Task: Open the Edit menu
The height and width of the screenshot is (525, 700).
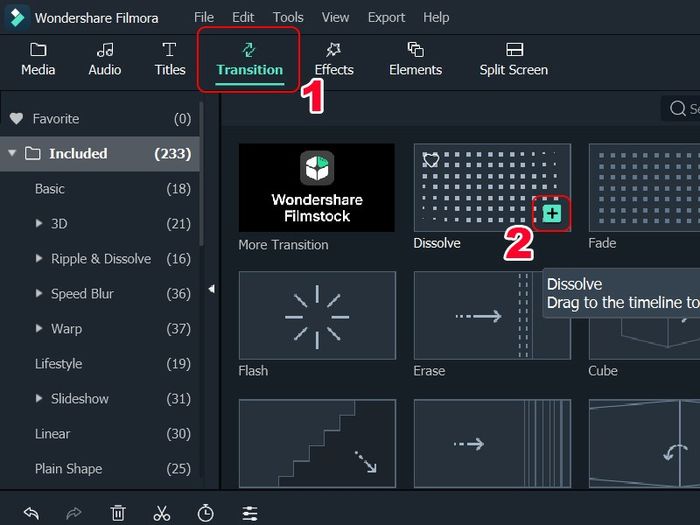Action: coord(243,17)
